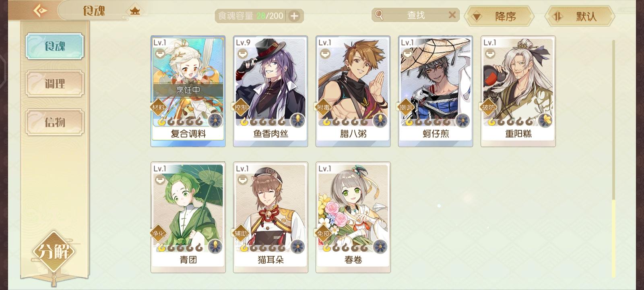Toggle the minus marker on 青团 card
Screen dimensions: 644x290
[x=160, y=180]
